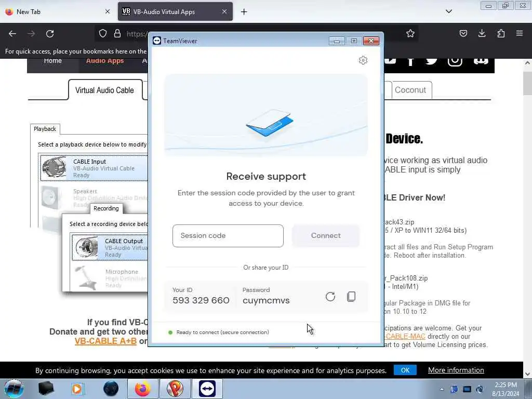This screenshot has width=532, height=399.
Task: Follow the VB-CABLE A+B link
Action: coord(105,341)
